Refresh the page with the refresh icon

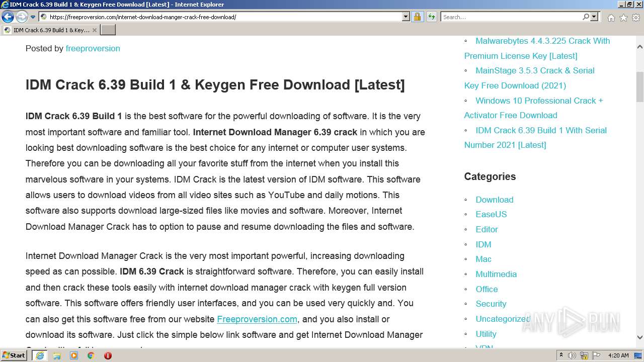coord(432,17)
